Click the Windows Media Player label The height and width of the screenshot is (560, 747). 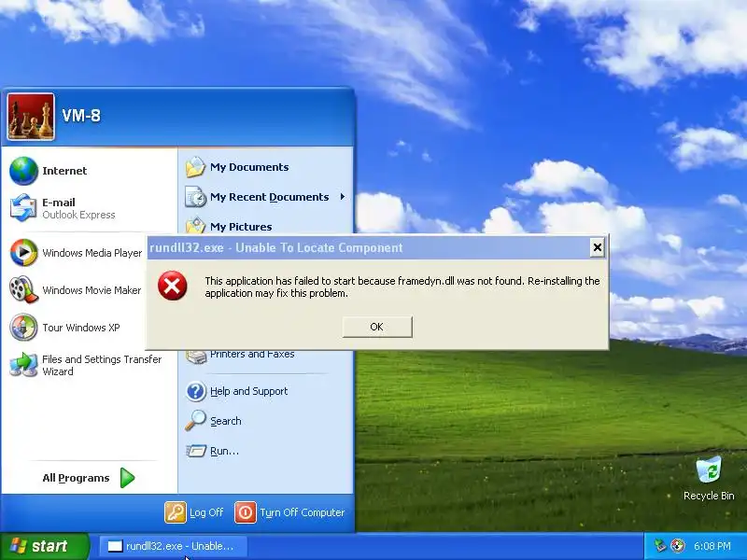pos(92,253)
